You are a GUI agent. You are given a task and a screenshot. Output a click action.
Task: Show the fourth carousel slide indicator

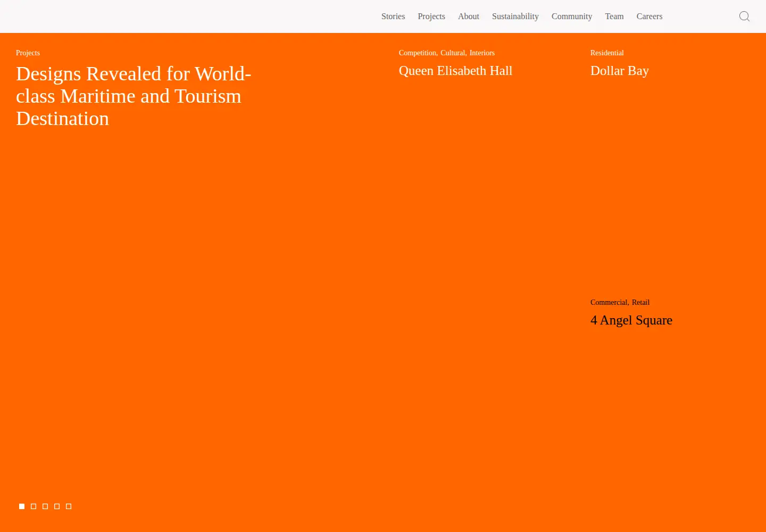57,506
